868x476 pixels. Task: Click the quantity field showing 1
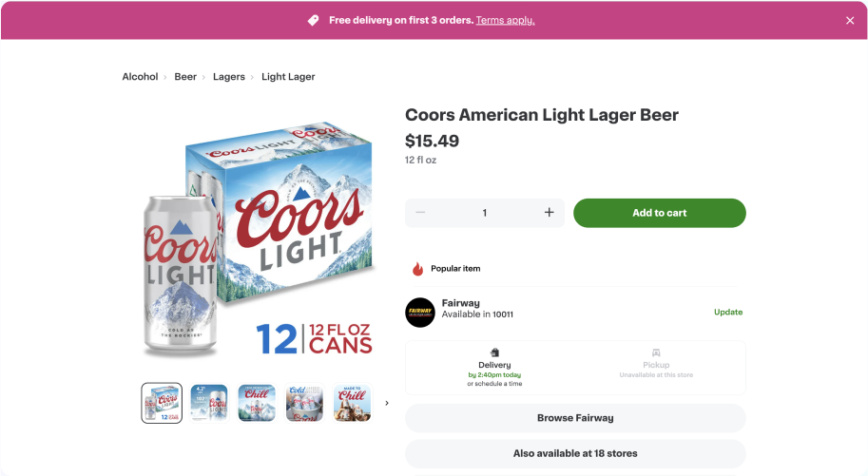click(x=485, y=213)
